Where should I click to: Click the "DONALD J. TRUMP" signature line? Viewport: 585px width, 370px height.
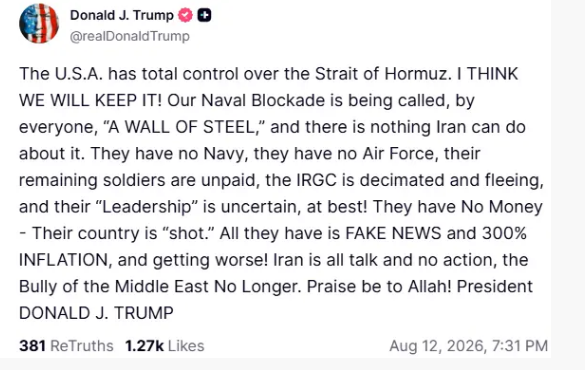96,313
